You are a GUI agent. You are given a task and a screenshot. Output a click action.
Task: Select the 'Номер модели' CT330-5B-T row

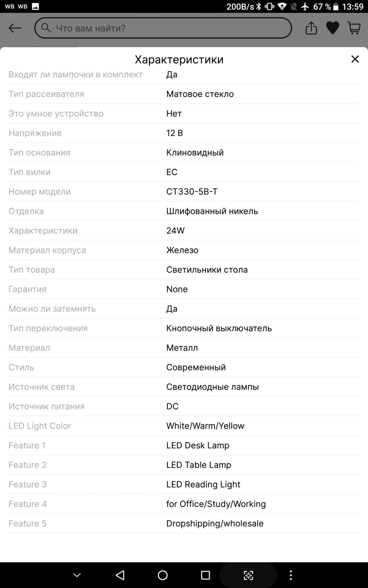tap(184, 192)
